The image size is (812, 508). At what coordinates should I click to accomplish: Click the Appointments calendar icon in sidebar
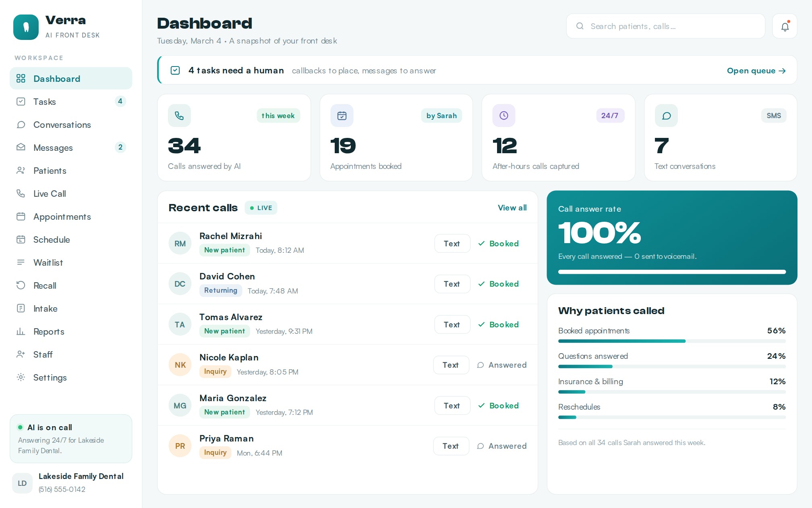pyautogui.click(x=21, y=217)
